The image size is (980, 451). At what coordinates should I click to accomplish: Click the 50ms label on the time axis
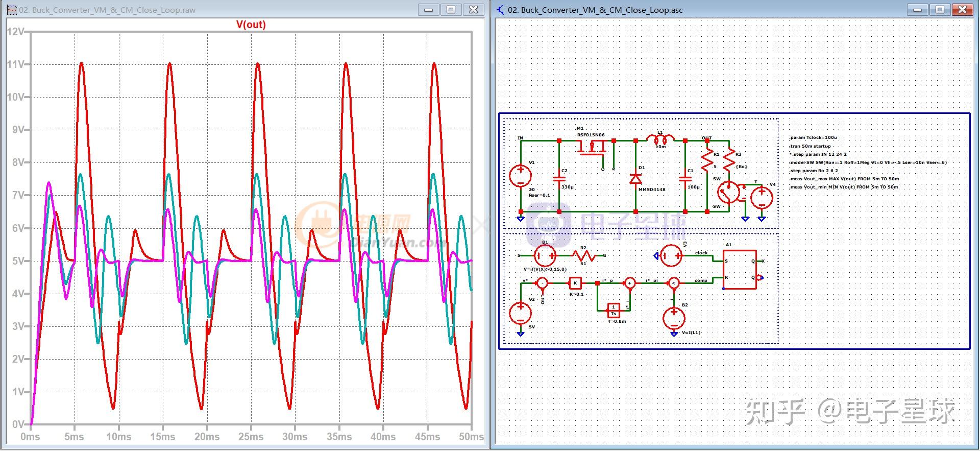[472, 437]
